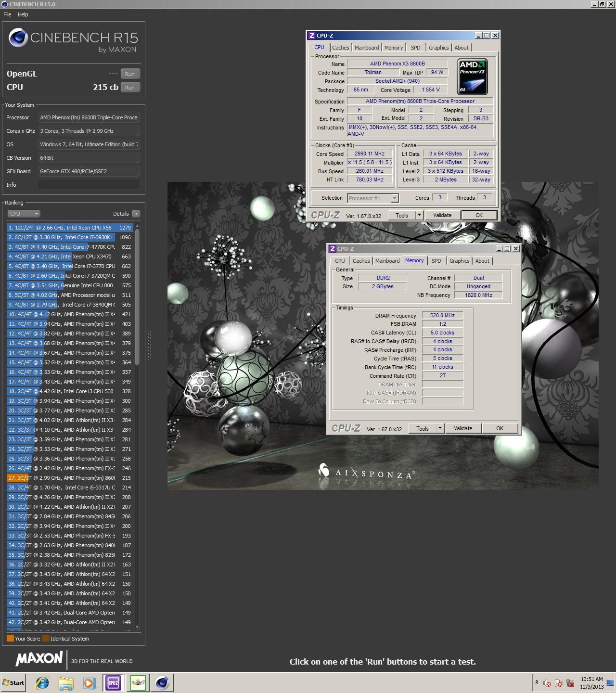
Task: Click the Cinebench R15 logo icon
Action: tap(18, 38)
